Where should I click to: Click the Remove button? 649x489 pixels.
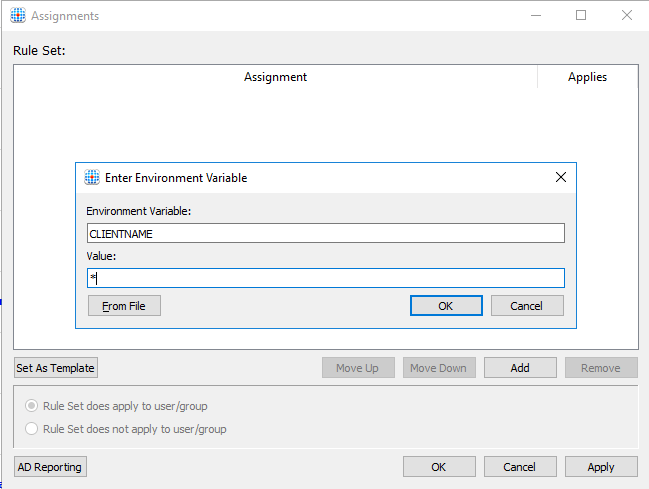[600, 368]
